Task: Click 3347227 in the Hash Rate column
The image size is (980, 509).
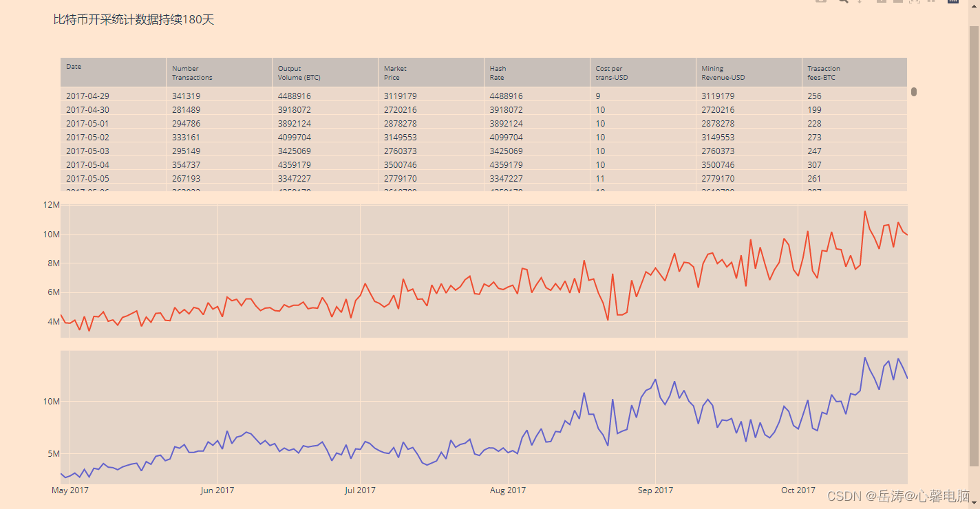Action: click(x=507, y=179)
